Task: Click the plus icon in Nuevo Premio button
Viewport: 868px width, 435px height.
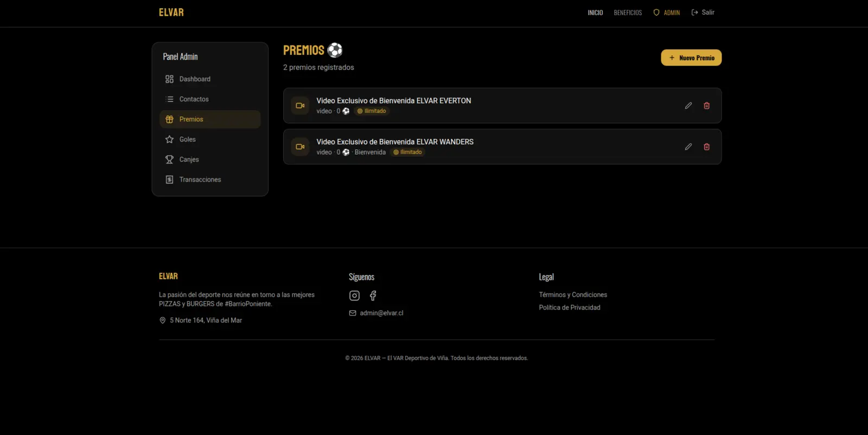Action: click(x=672, y=57)
